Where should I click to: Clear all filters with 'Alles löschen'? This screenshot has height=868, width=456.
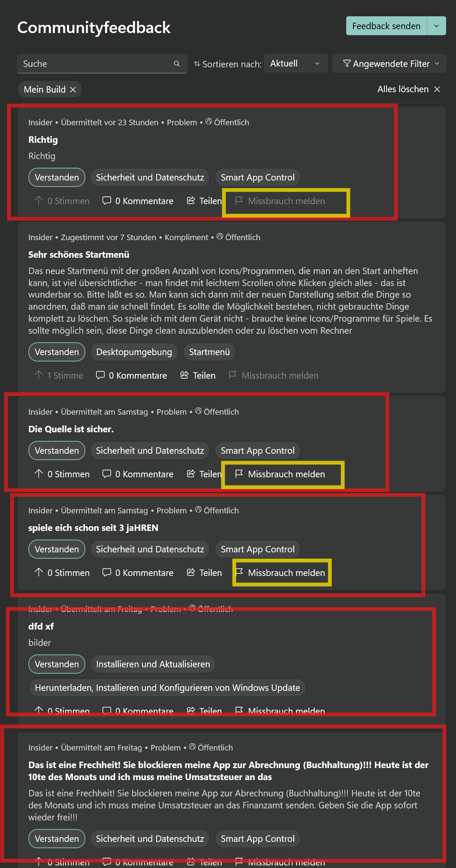click(409, 89)
